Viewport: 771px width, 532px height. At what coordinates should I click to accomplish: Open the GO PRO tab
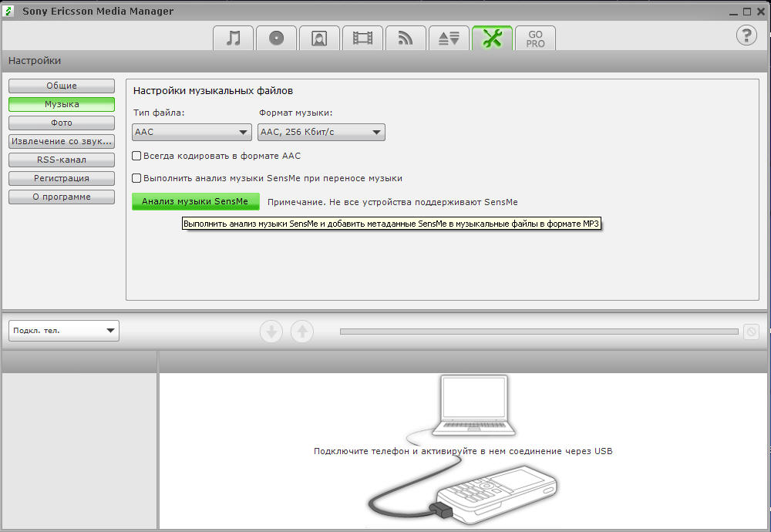pyautogui.click(x=535, y=38)
